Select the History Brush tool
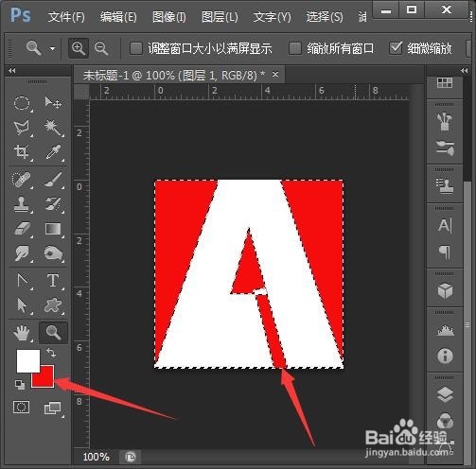The height and width of the screenshot is (469, 476). point(53,204)
